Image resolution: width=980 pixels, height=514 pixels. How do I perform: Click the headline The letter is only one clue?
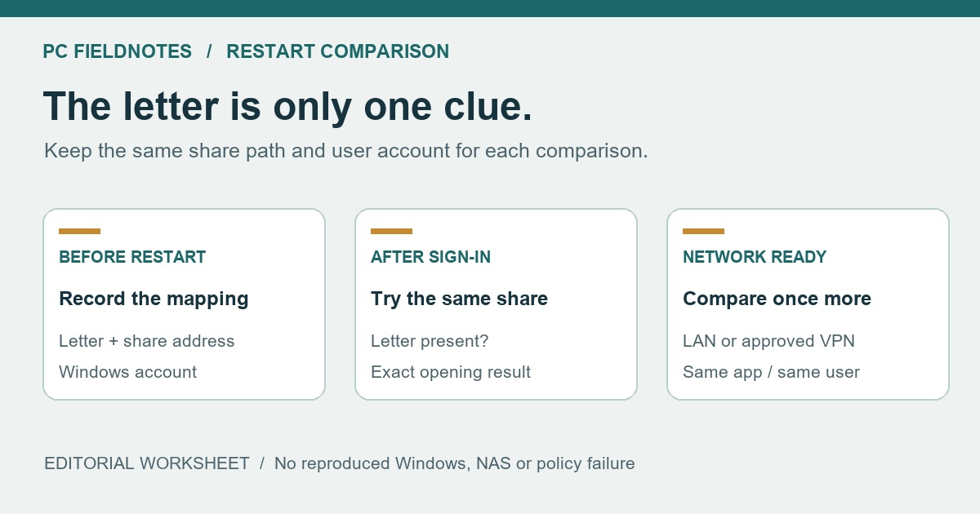tap(287, 107)
